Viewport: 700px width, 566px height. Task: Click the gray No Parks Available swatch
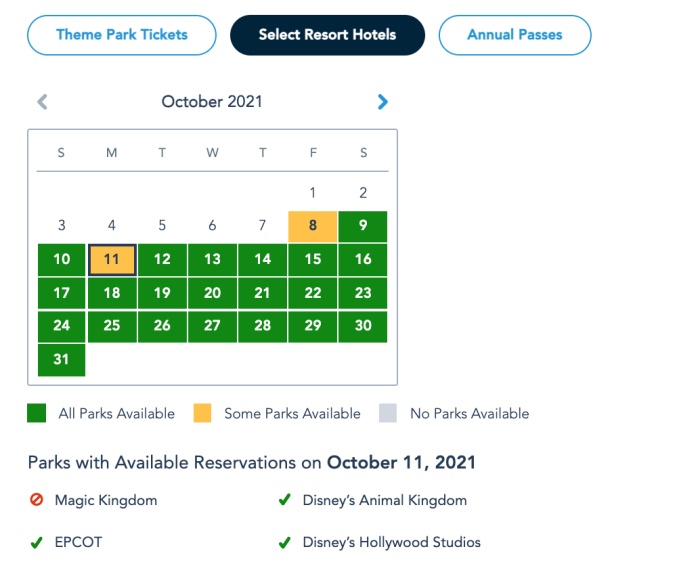tap(388, 413)
